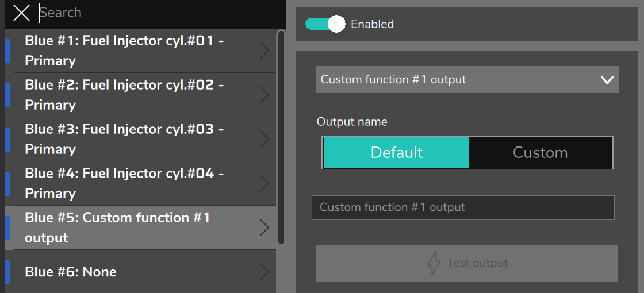Open Blue #4 Fuel Injector cyl.#04 row
Viewport: 644px width, 293px height.
point(140,183)
